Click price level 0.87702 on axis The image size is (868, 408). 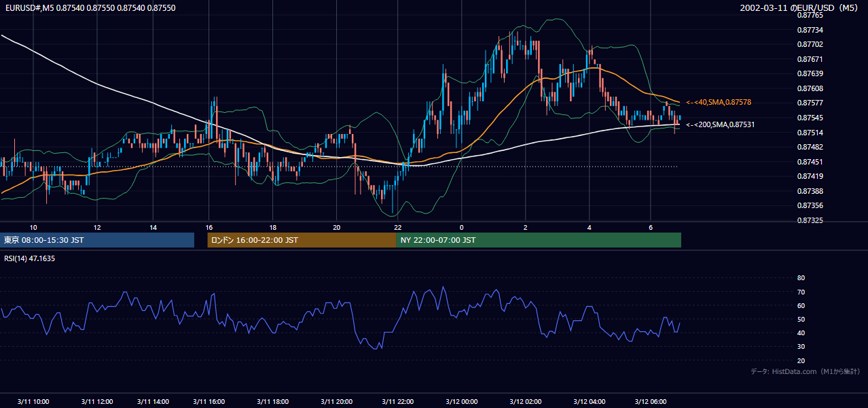(x=810, y=44)
